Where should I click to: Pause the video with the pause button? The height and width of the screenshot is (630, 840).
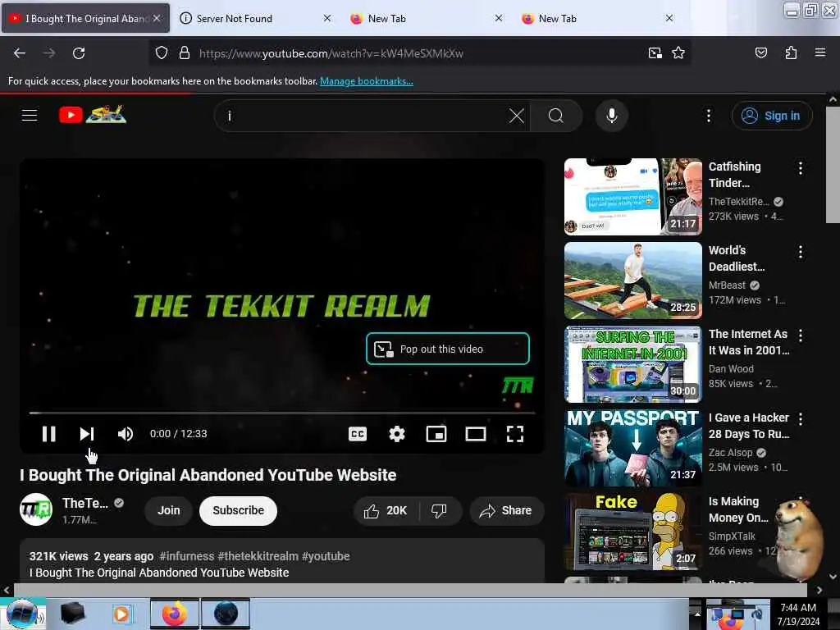pos(48,434)
